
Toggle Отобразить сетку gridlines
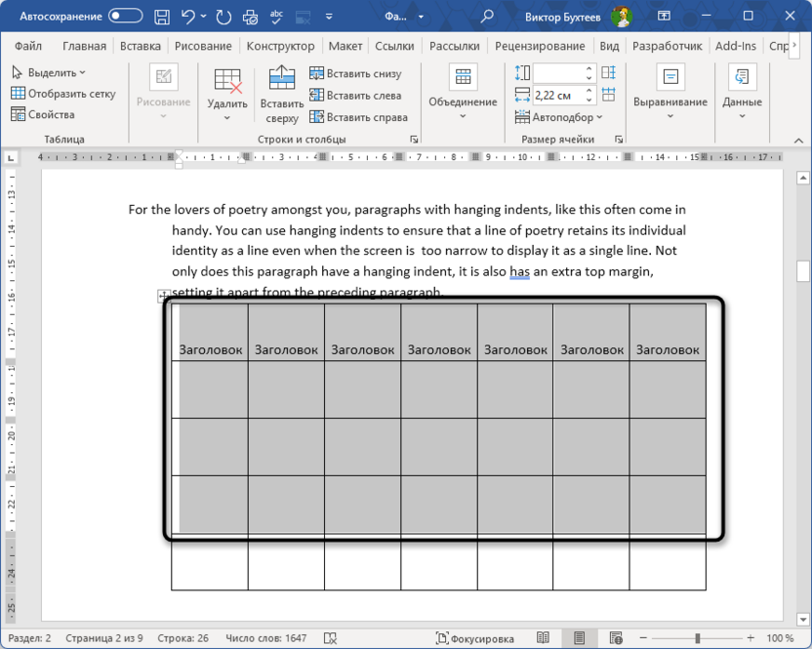pos(63,94)
